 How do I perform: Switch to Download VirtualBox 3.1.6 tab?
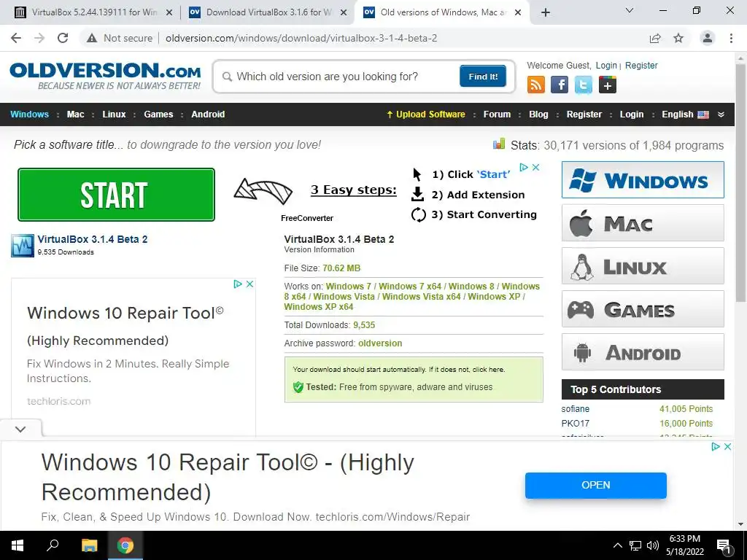pos(268,12)
